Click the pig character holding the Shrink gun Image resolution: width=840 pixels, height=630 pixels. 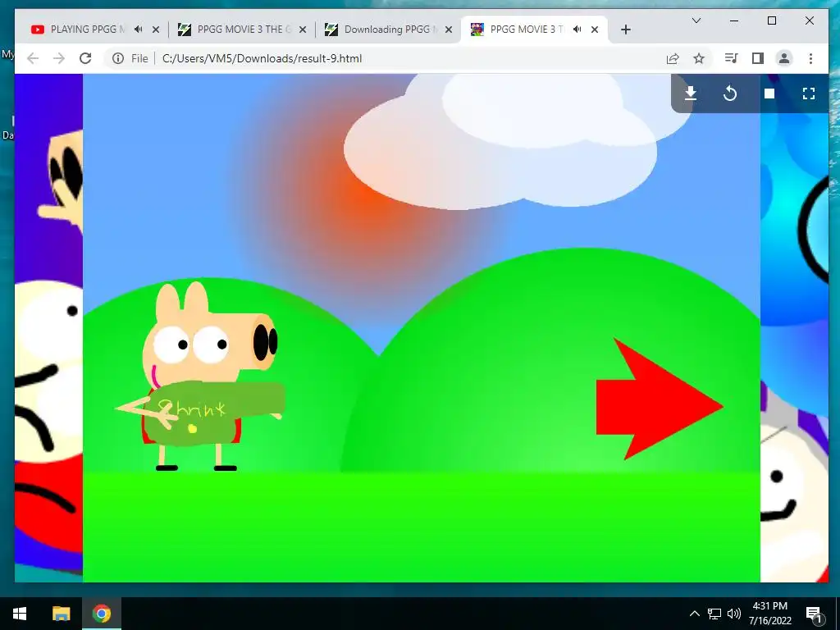click(201, 376)
